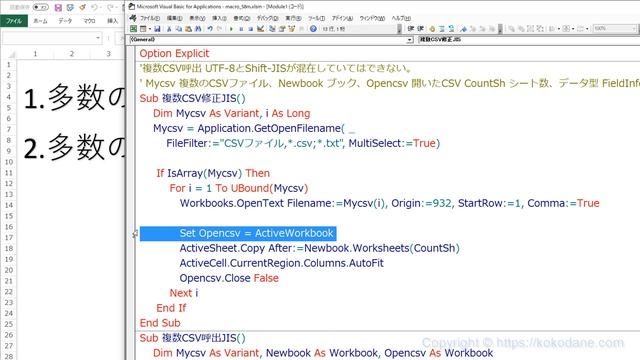640x360 pixels.
Task: Click the Undo arrow in VBA toolbar
Action: pos(210,29)
